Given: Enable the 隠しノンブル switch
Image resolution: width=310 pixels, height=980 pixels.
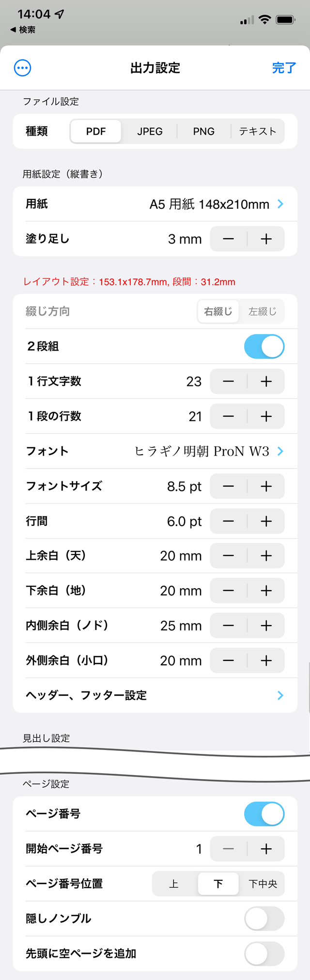Looking at the screenshot, I should click(x=264, y=919).
